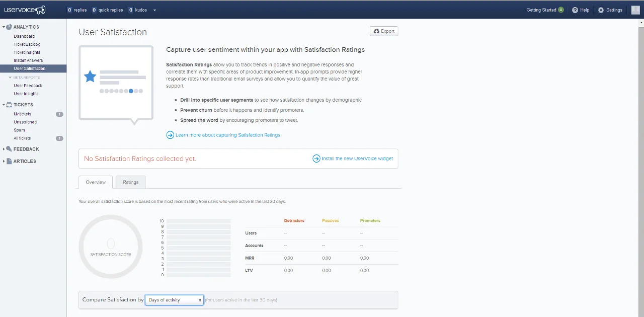Click the Passives column header

[x=331, y=221]
